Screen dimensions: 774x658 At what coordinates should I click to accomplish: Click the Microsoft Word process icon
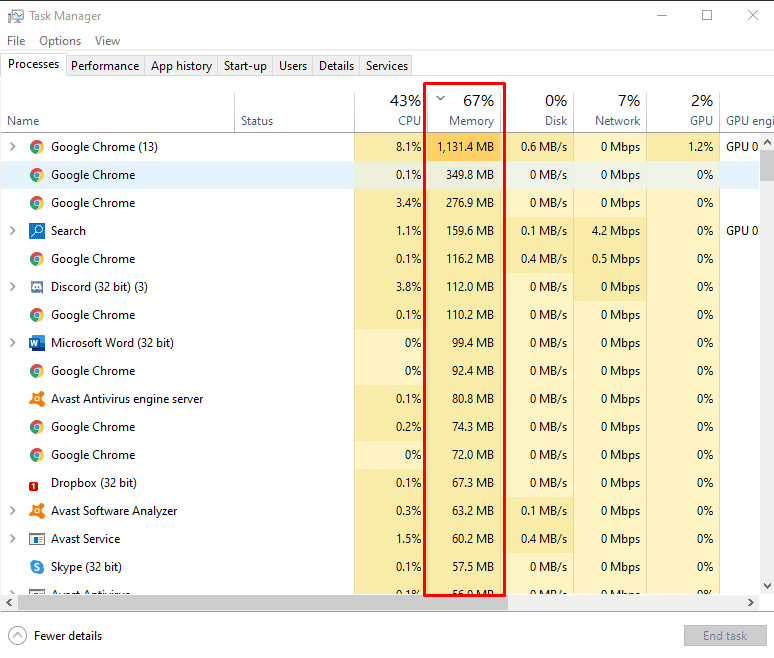click(37, 343)
